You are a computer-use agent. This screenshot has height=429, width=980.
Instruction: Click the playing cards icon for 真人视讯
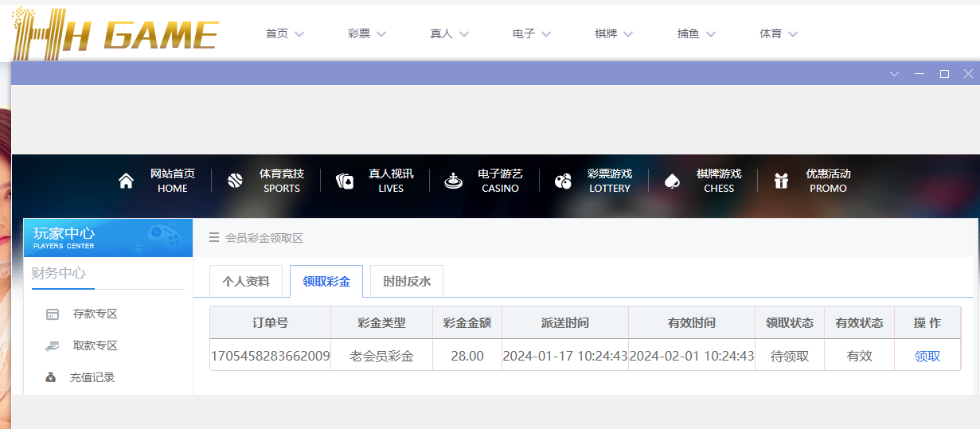tap(345, 181)
